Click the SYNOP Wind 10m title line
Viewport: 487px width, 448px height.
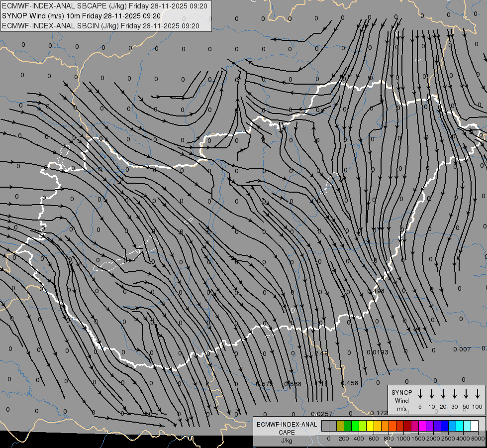pos(82,16)
